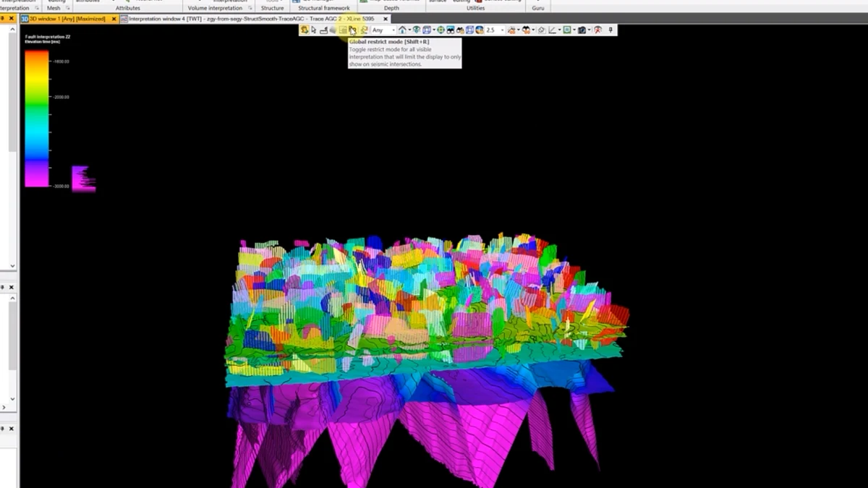Click the -2000.00 legend value
868x488 pixels.
[x=61, y=97]
